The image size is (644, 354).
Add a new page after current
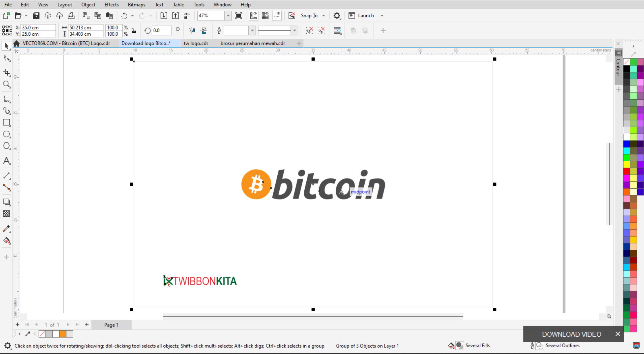86,324
